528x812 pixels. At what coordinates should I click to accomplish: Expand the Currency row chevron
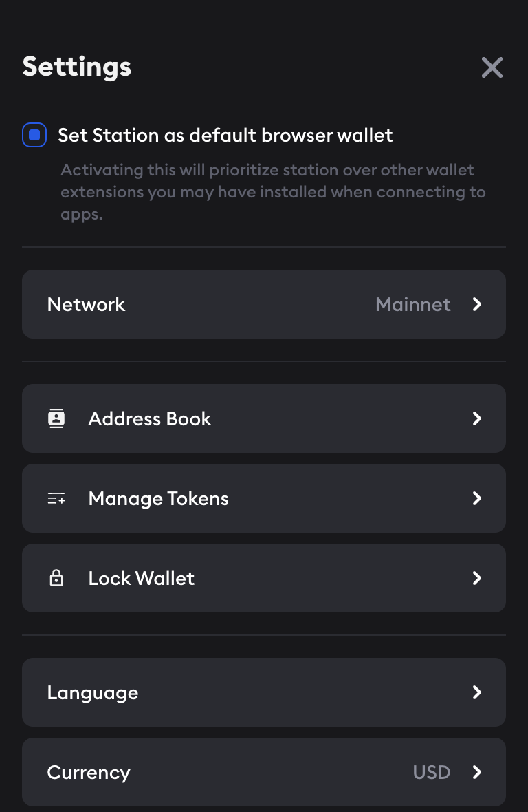477,772
